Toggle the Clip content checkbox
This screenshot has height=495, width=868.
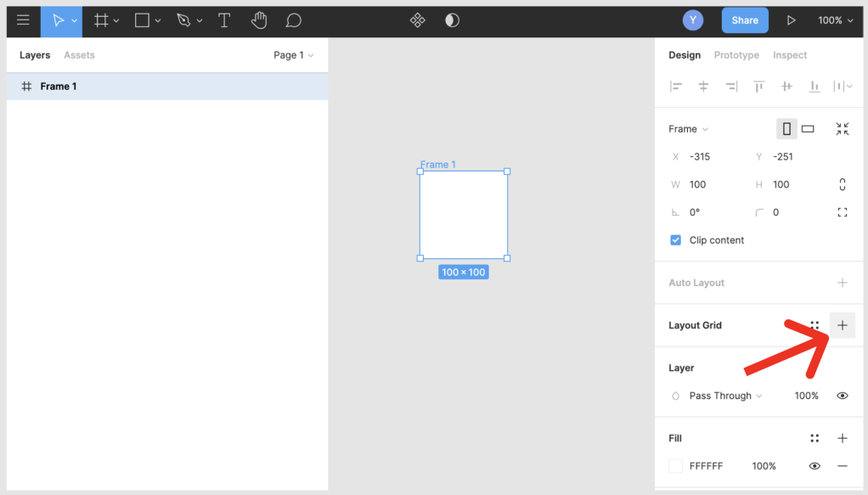pyautogui.click(x=676, y=240)
